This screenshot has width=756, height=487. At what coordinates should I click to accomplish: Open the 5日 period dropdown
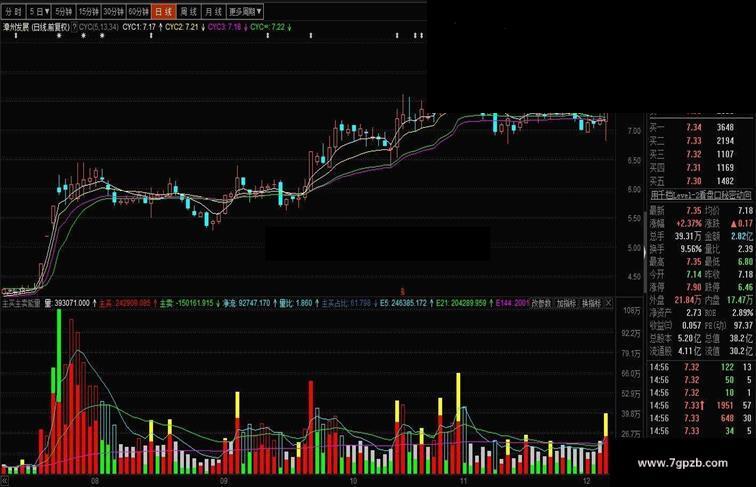(x=39, y=11)
